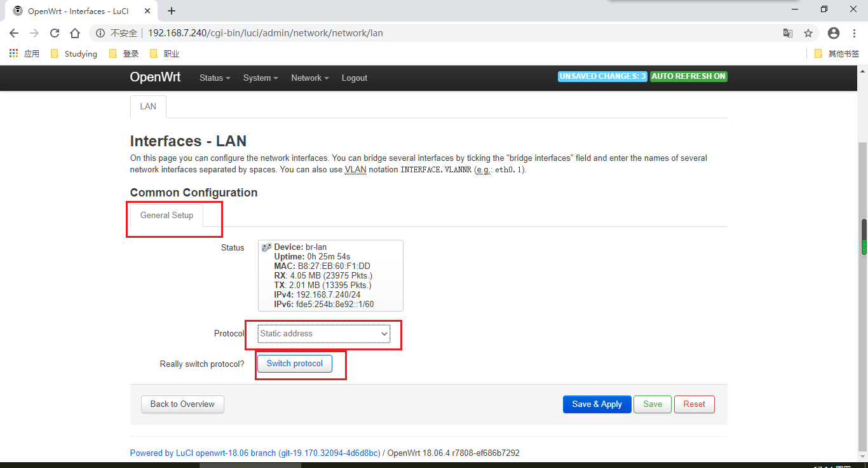The image size is (868, 468).
Task: Click OpenWrt 18.06.4 version text
Action: click(453, 453)
